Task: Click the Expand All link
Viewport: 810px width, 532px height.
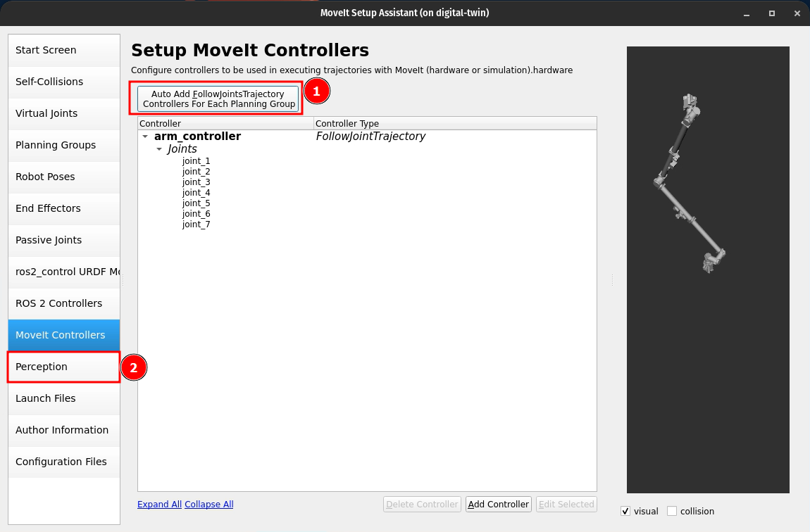Action: coord(159,504)
